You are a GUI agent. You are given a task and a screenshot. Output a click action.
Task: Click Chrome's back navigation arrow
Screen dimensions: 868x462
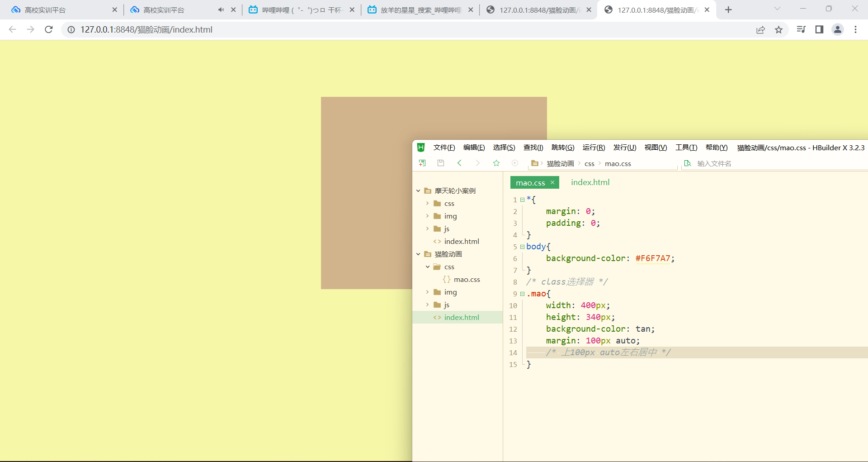click(x=13, y=29)
